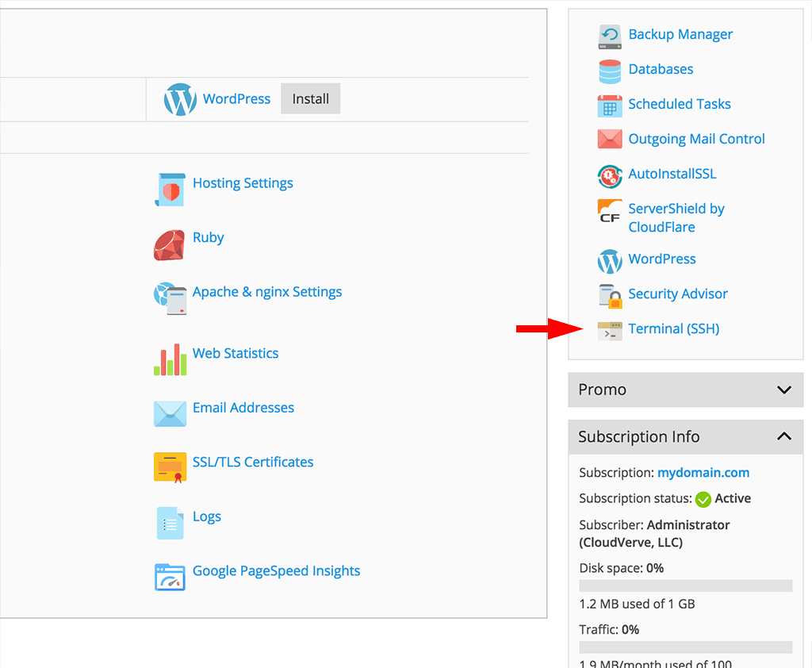This screenshot has height=668, width=812.
Task: Open the Hosting Settings shield icon
Action: [x=170, y=190]
